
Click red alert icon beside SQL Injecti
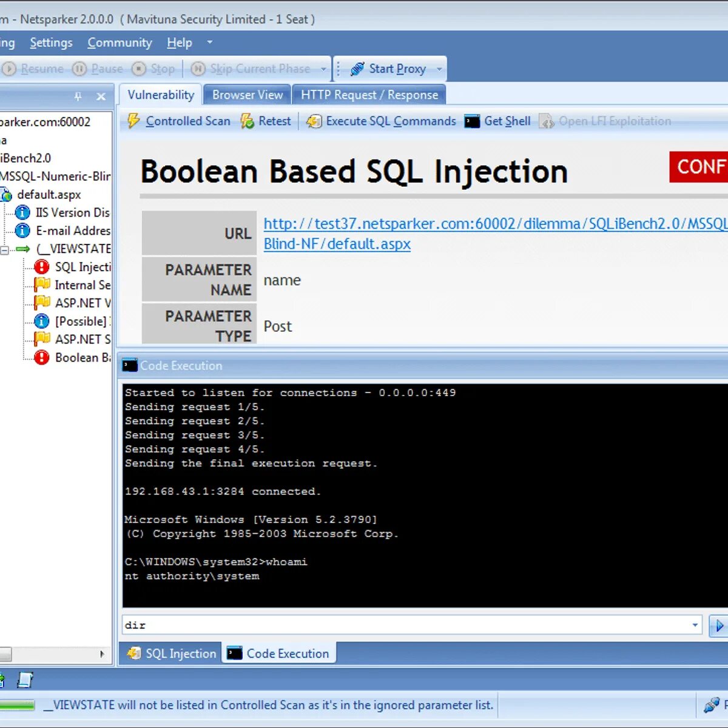tap(41, 267)
